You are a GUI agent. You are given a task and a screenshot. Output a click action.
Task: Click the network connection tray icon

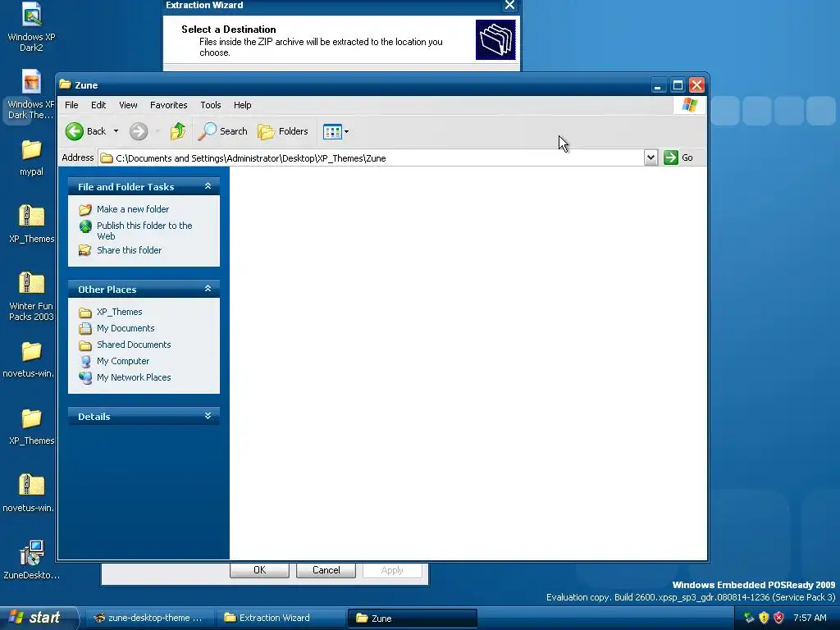coord(749,618)
